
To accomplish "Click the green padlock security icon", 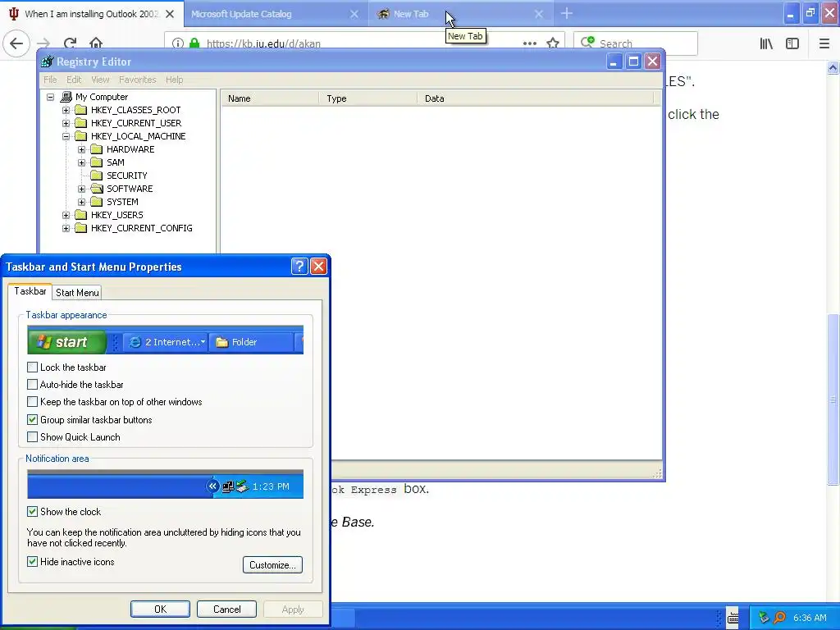I will coord(194,43).
